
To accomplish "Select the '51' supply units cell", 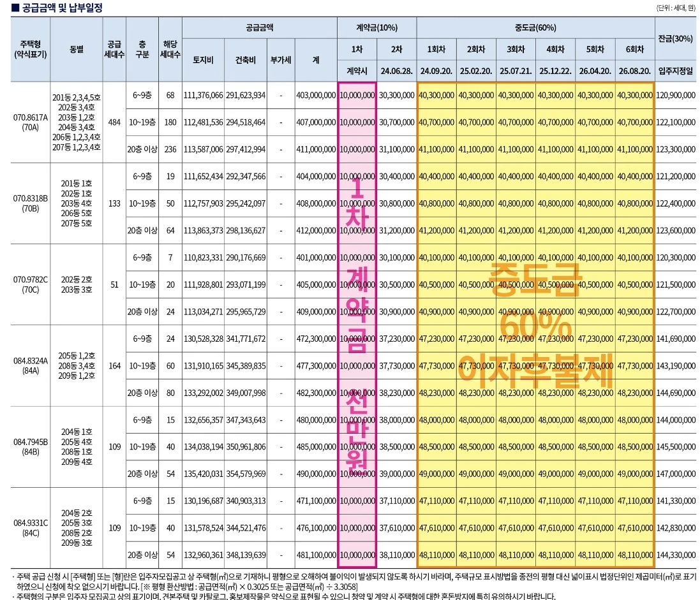I will (x=114, y=284).
